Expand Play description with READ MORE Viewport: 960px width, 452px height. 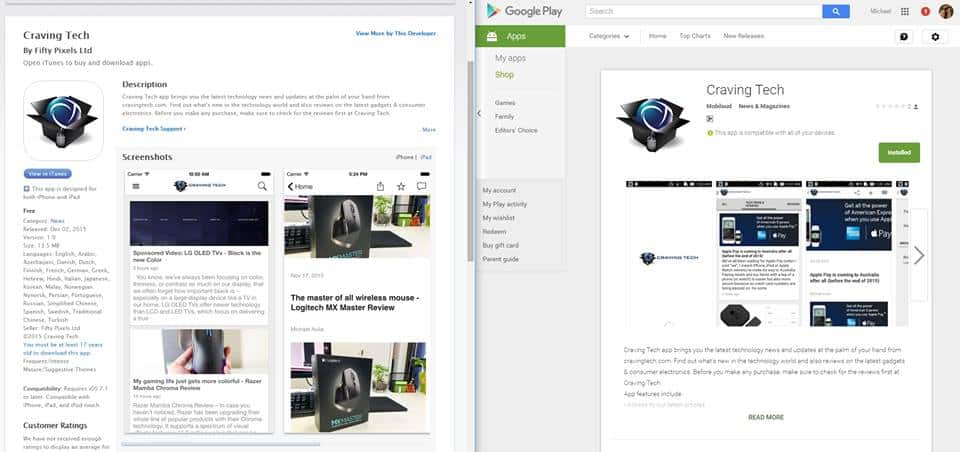click(x=766, y=417)
